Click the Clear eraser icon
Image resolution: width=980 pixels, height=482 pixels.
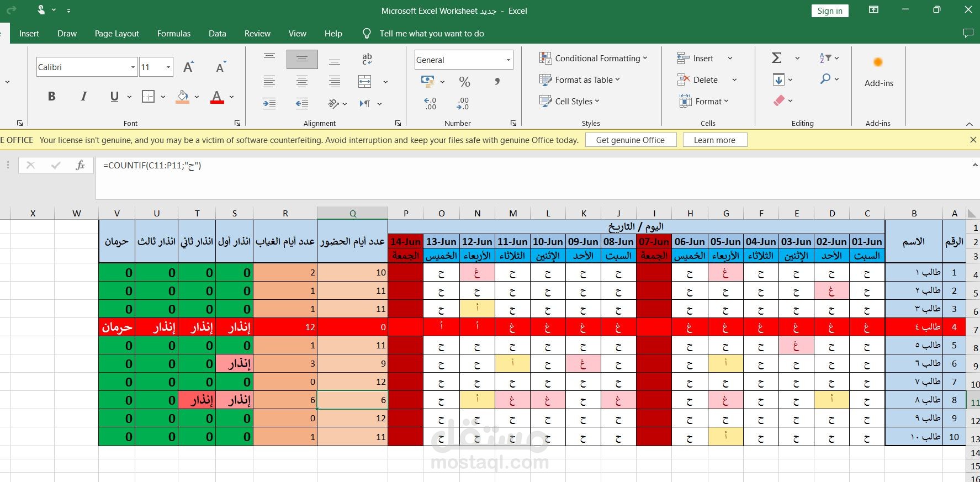779,100
